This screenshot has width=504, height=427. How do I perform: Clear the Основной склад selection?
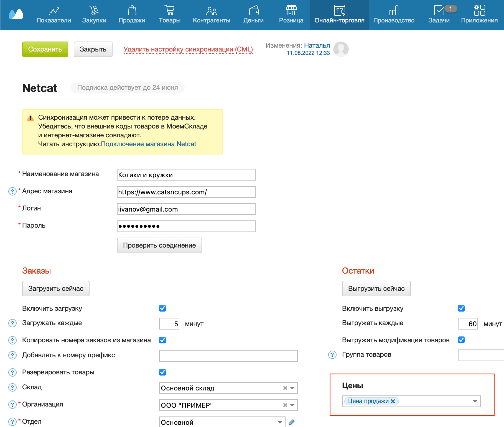coord(285,388)
